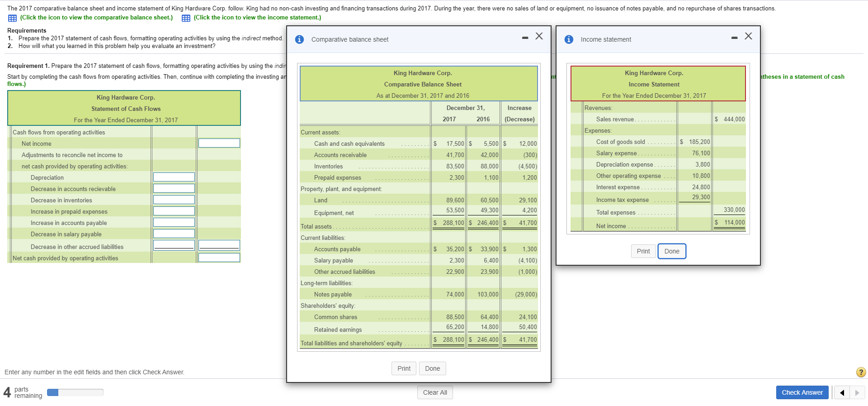The width and height of the screenshot is (868, 406).
Task: Minimize the Comparative balance sheet dialog
Action: tap(525, 38)
